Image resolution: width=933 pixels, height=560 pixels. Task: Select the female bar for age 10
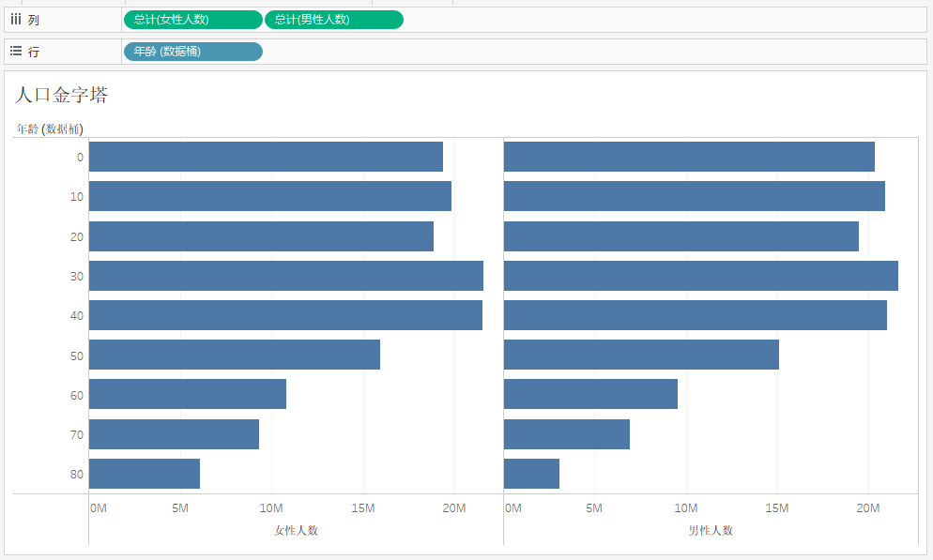(270, 196)
